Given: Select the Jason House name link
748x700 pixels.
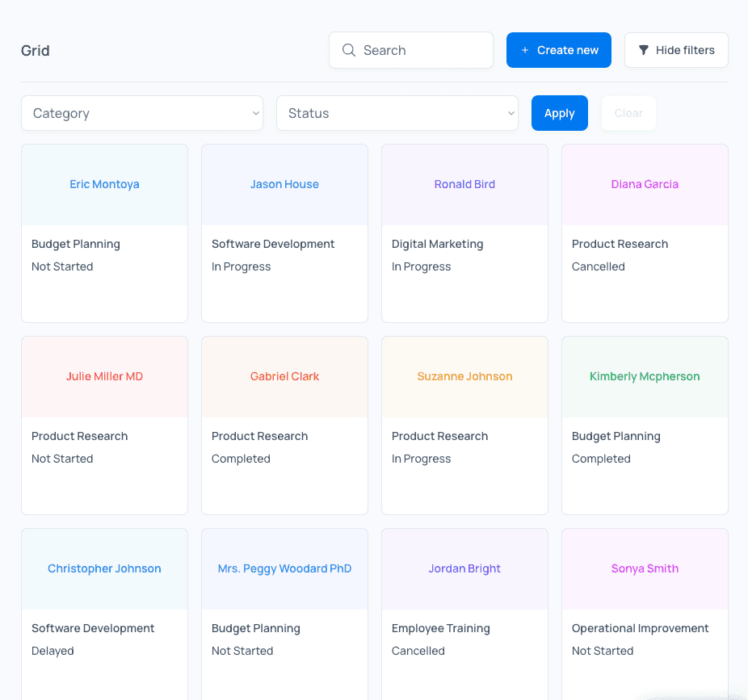Looking at the screenshot, I should pos(284,184).
